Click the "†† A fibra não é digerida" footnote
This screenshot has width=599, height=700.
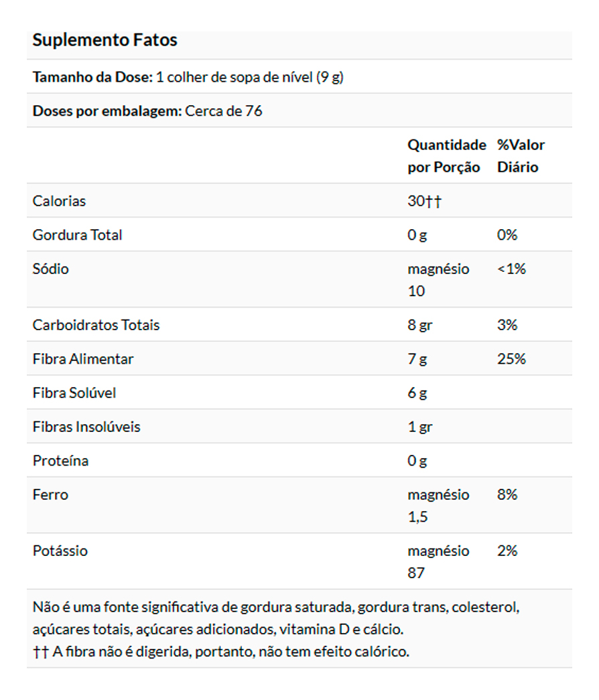[220, 652]
